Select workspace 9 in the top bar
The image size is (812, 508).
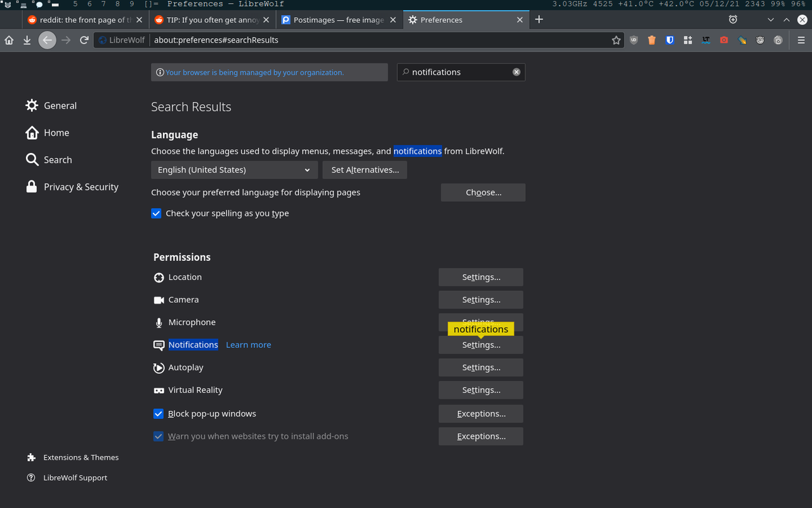[132, 4]
